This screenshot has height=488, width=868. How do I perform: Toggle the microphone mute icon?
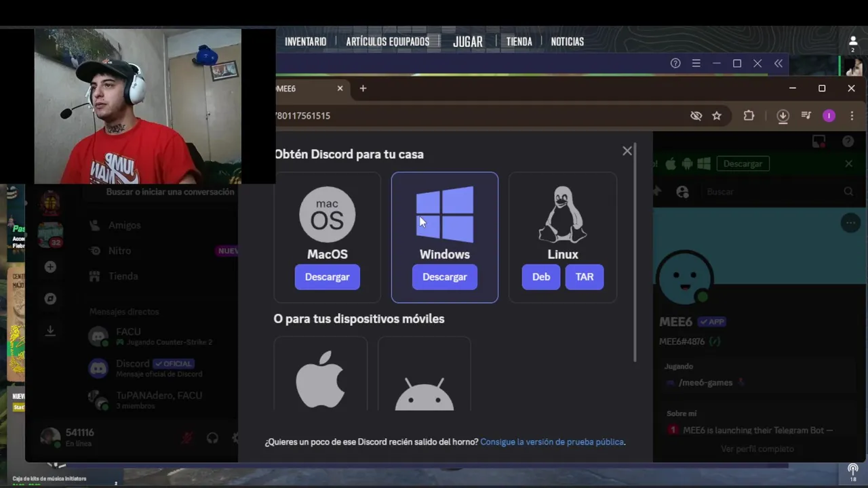186,438
